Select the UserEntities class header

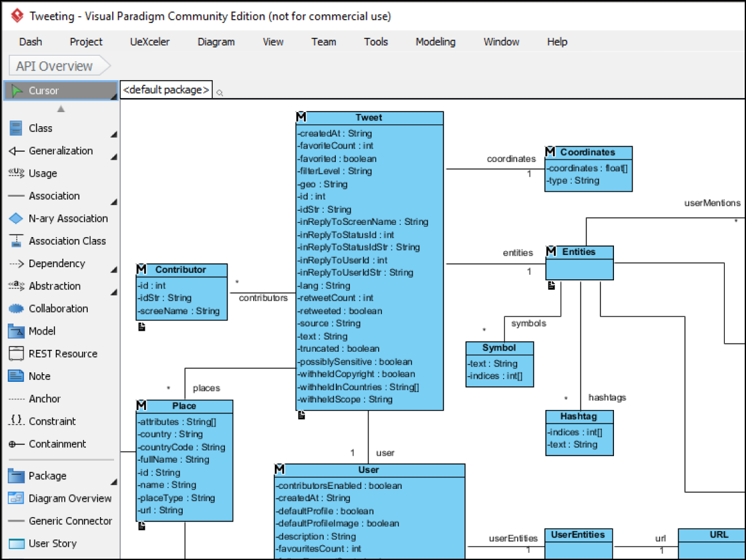pos(579,535)
